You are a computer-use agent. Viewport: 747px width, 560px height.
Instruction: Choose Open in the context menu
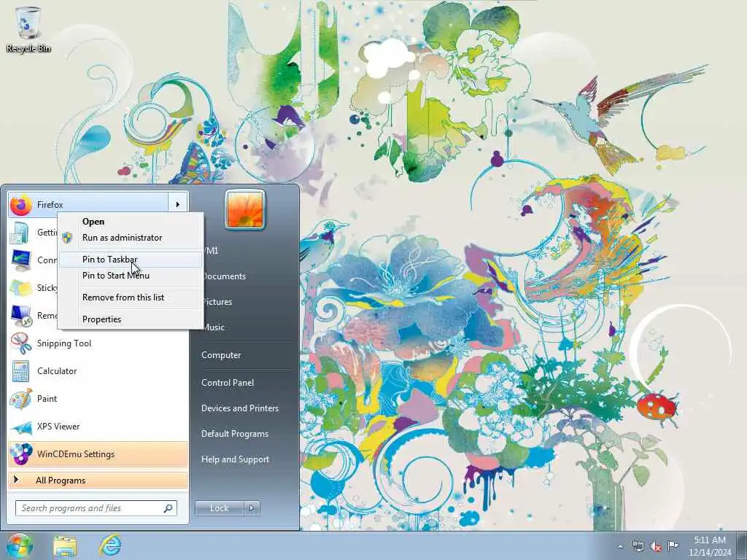(x=131, y=222)
